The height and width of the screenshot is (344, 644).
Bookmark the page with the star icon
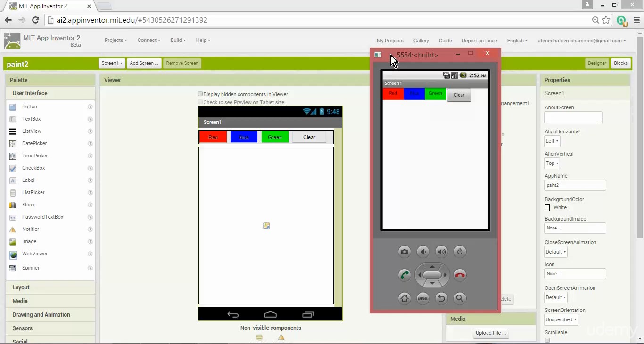[606, 20]
